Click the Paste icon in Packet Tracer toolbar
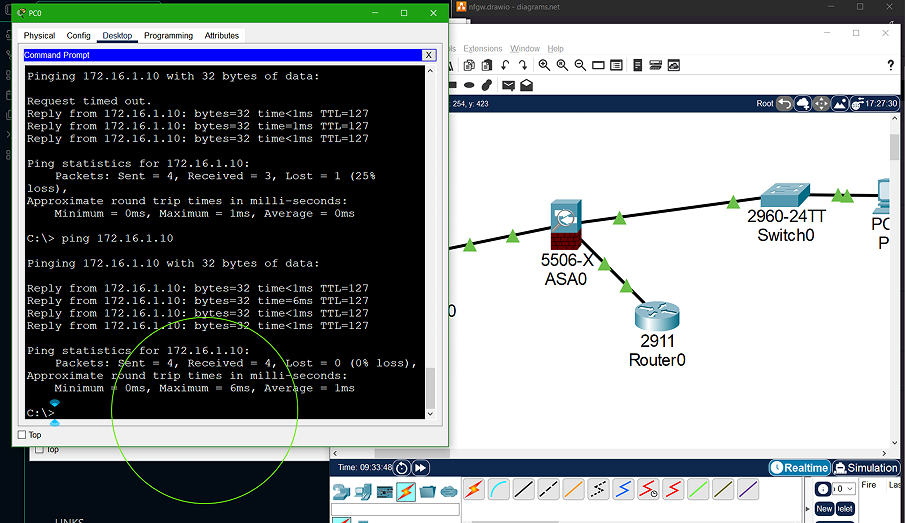This screenshot has width=905, height=523. 487,65
